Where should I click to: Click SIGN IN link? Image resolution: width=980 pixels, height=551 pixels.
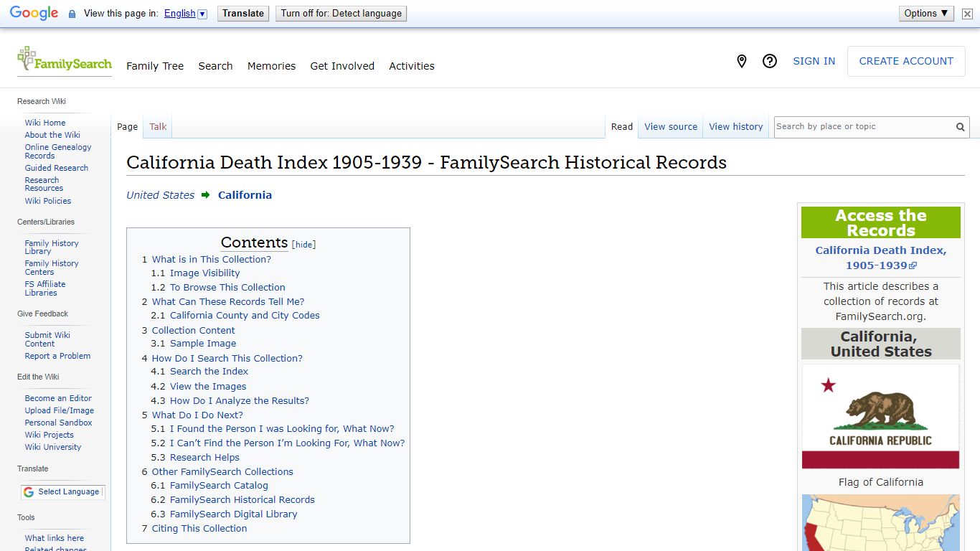point(814,62)
